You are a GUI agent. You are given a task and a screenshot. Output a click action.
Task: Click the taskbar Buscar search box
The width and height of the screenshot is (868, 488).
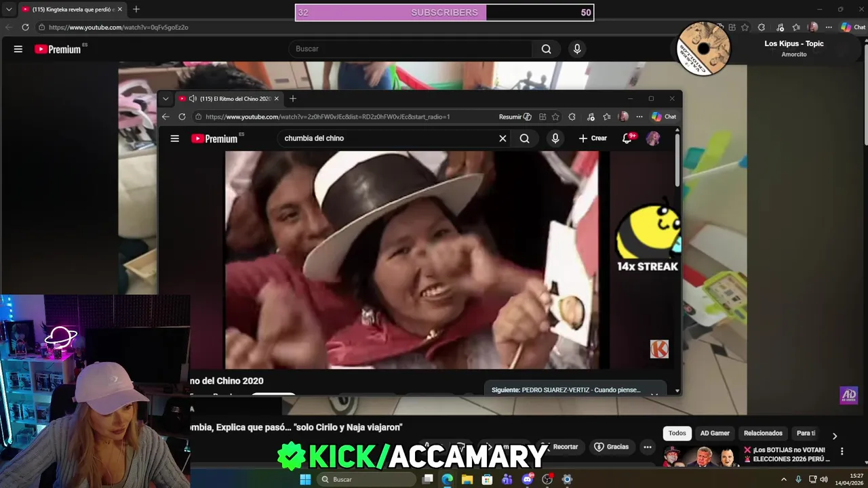[x=366, y=479]
